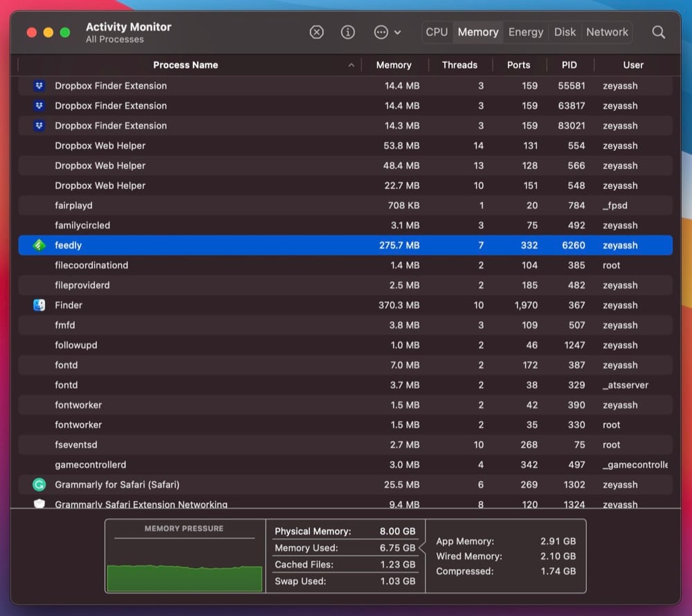Select the fmfd process

click(x=345, y=325)
